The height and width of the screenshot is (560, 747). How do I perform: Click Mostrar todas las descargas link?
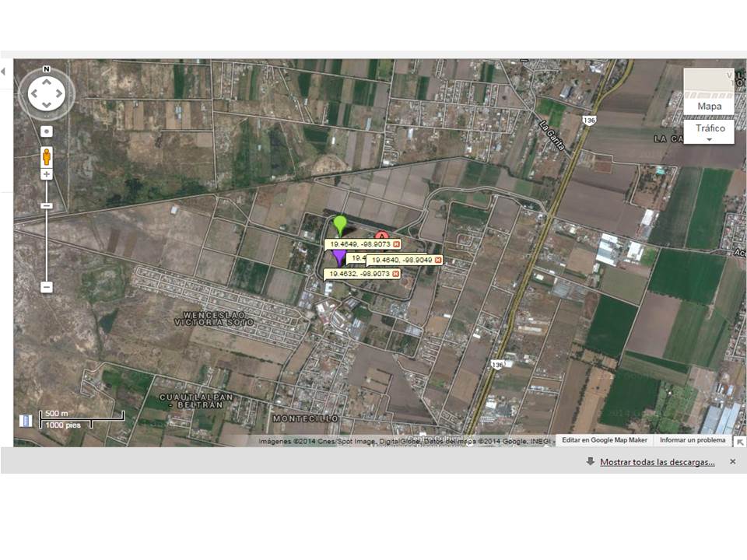coord(657,462)
